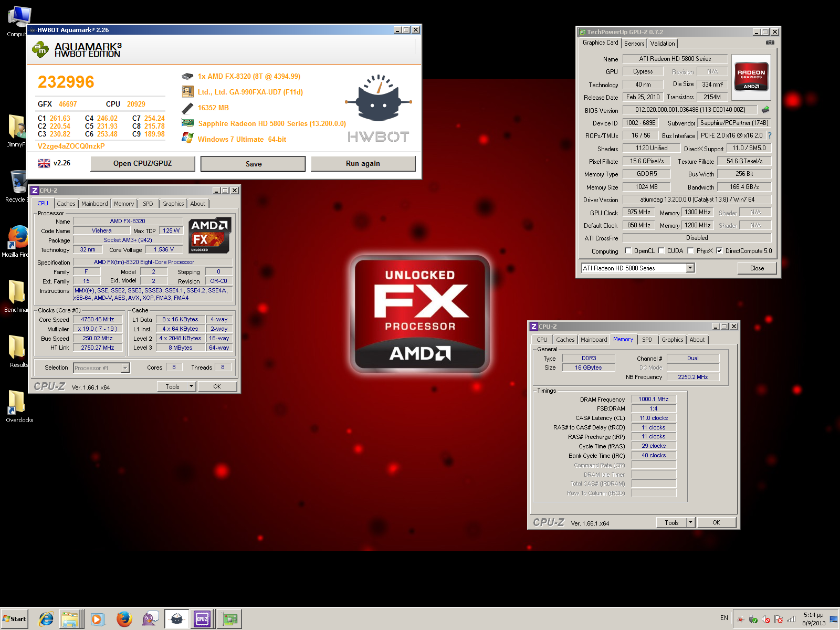Click OK in Memory CPU-Z window

pos(716,523)
